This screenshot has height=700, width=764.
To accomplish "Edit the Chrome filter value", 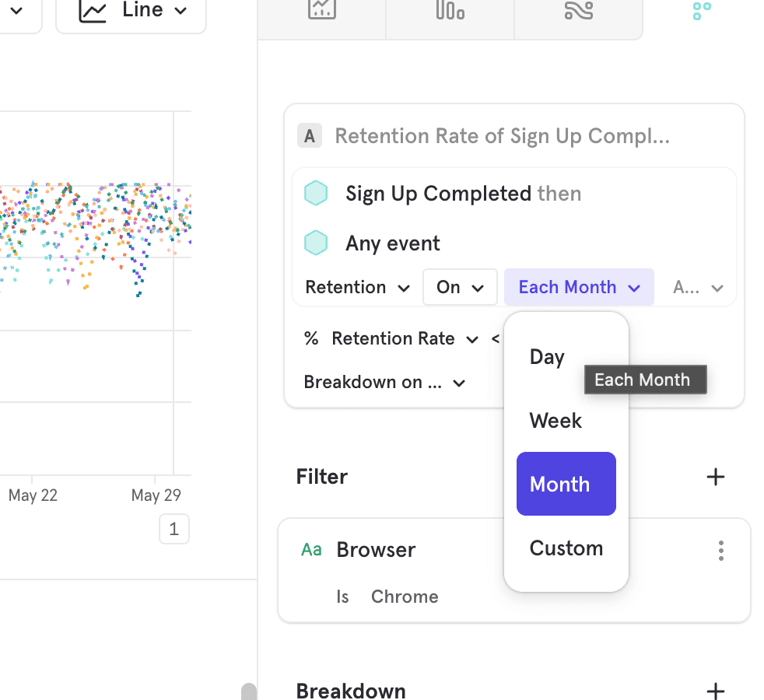I will [405, 597].
